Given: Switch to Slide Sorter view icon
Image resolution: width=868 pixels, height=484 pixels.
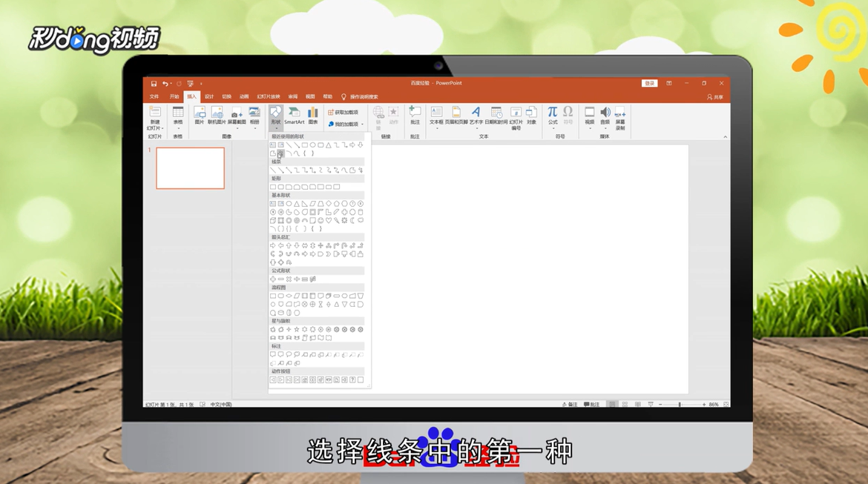Looking at the screenshot, I should pyautogui.click(x=625, y=405).
